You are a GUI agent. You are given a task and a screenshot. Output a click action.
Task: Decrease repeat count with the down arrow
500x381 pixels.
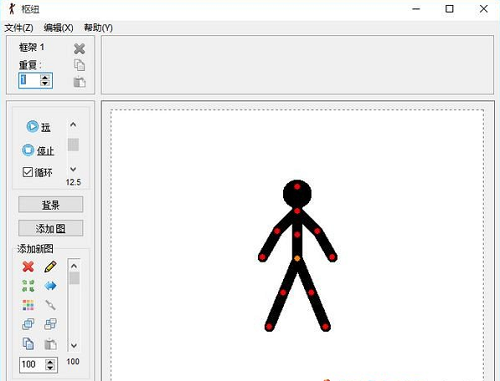tap(45, 83)
